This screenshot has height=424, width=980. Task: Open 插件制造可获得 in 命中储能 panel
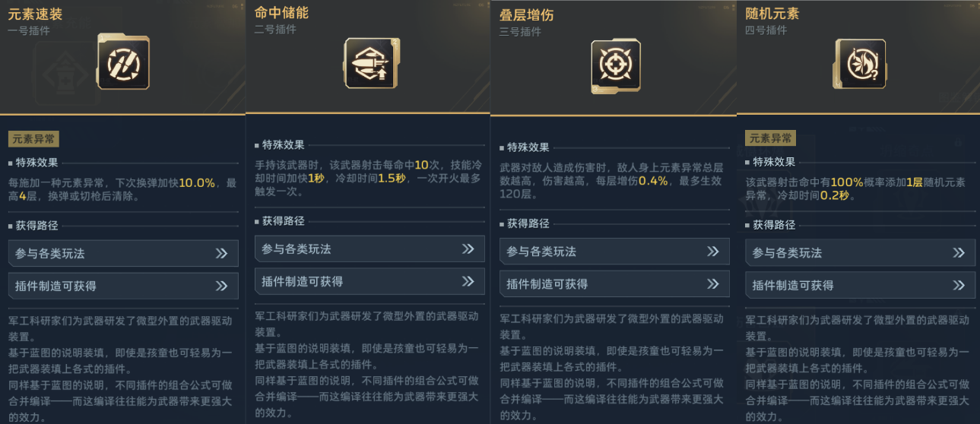point(369,281)
